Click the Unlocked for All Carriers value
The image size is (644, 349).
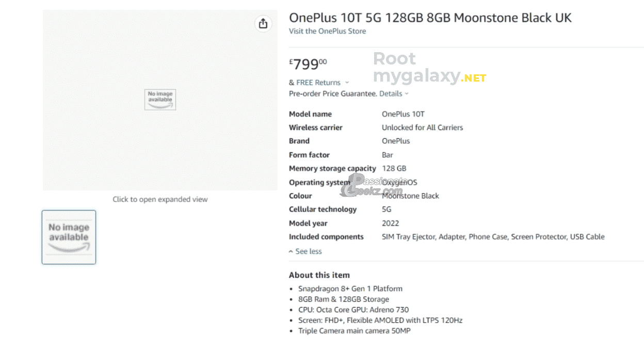pos(422,128)
